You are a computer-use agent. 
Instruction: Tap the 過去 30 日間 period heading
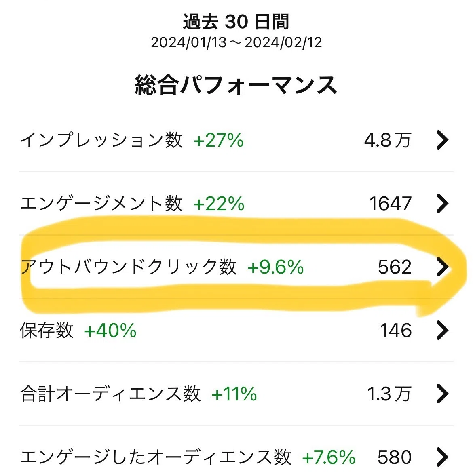tap(236, 22)
